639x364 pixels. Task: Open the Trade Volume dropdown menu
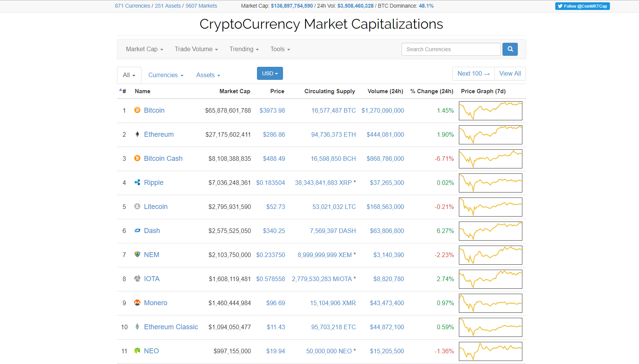point(196,49)
